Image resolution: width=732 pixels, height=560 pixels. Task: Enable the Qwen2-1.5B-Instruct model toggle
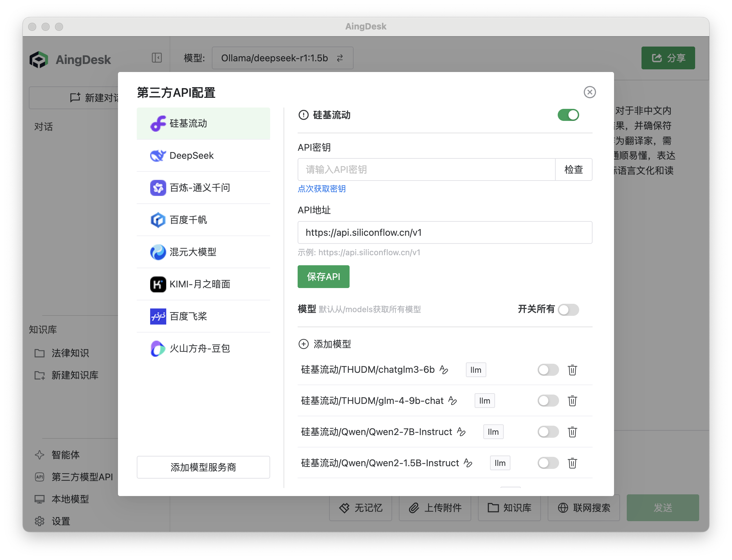click(x=548, y=463)
